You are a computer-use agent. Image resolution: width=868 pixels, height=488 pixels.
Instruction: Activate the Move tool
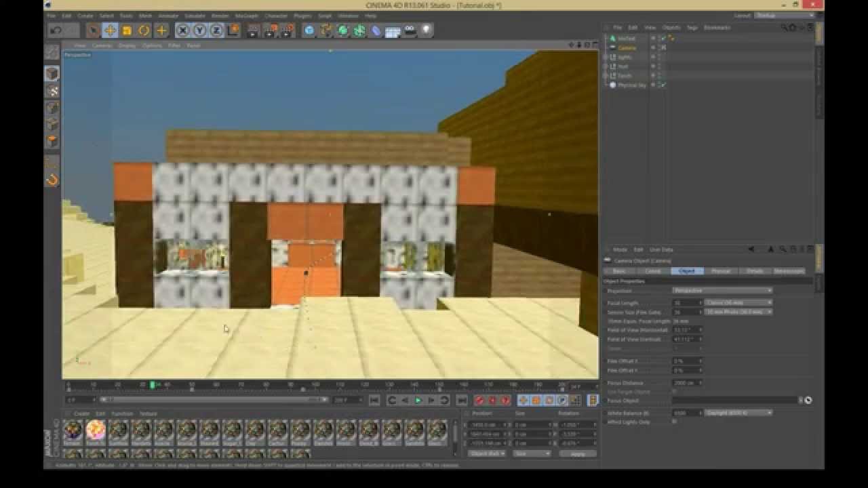110,30
